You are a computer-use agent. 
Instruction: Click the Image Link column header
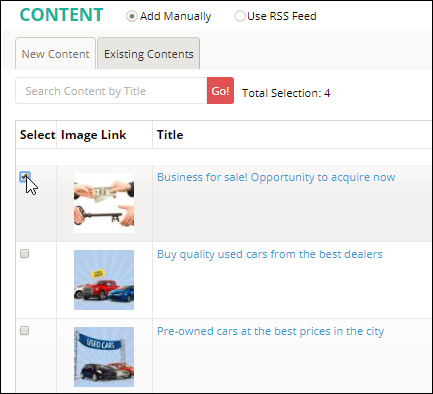94,135
